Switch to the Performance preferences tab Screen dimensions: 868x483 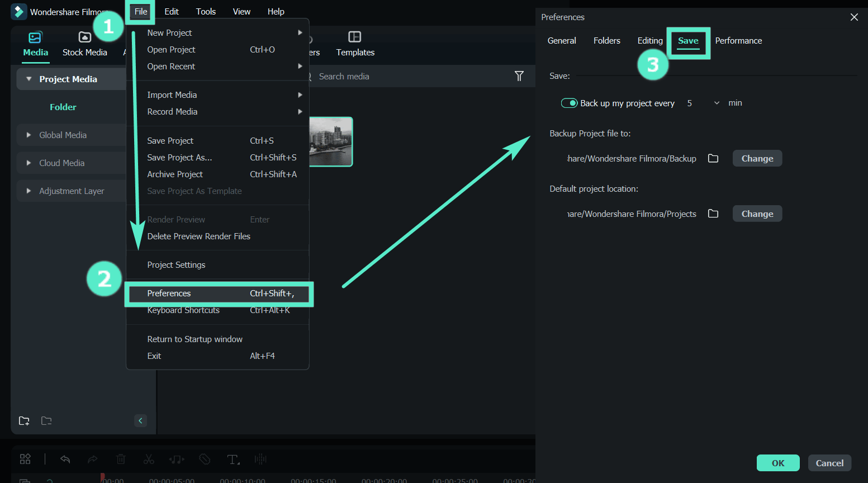(x=738, y=41)
